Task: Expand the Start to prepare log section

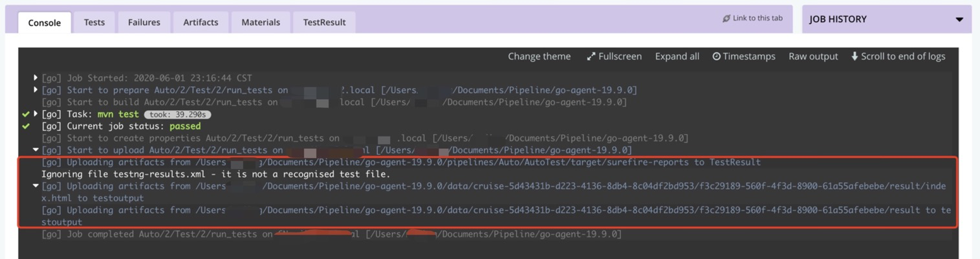Action: point(36,90)
